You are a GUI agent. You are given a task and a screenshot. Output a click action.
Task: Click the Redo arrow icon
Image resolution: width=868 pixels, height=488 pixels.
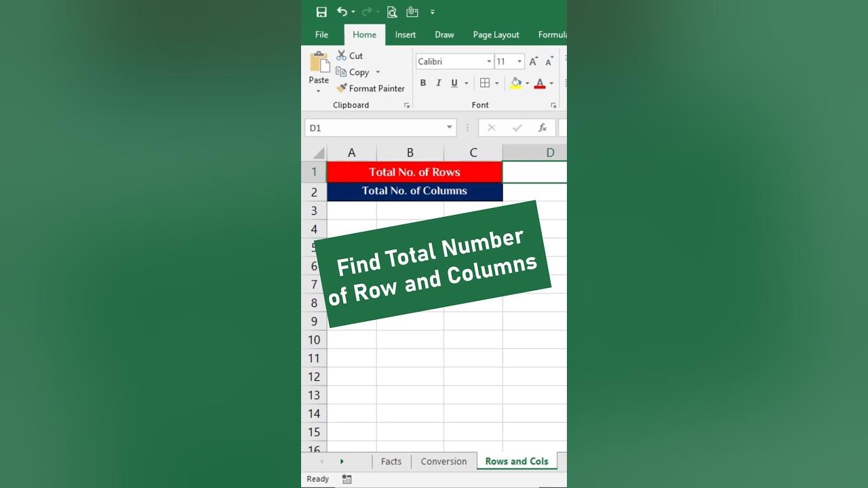click(x=366, y=12)
